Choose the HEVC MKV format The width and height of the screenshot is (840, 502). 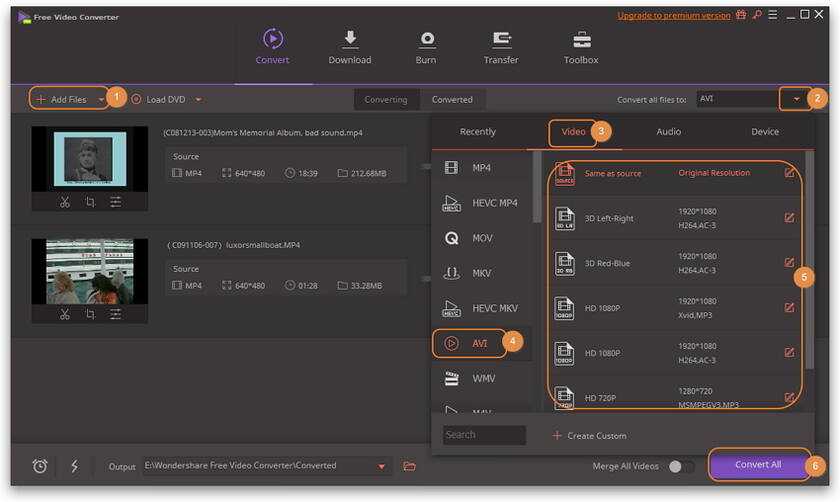tap(482, 308)
